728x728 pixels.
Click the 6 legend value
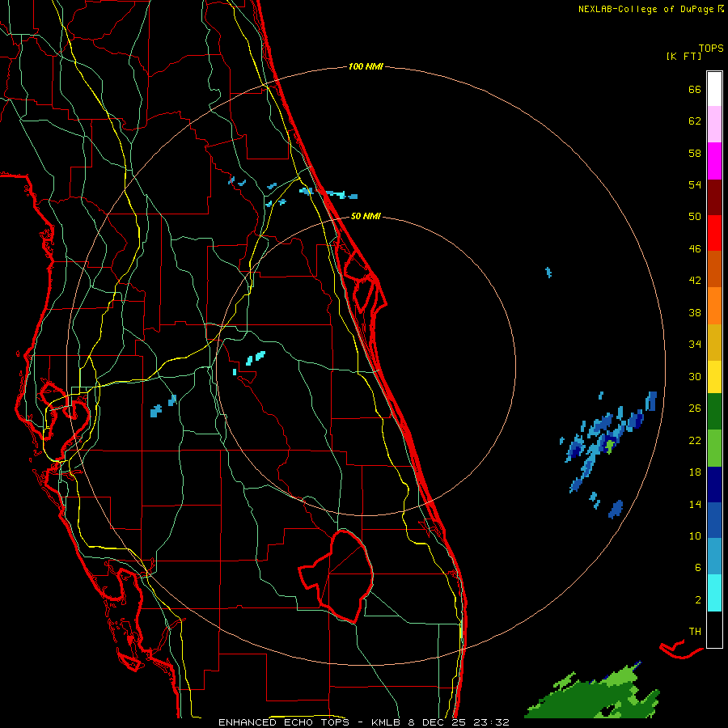[x=698, y=567]
